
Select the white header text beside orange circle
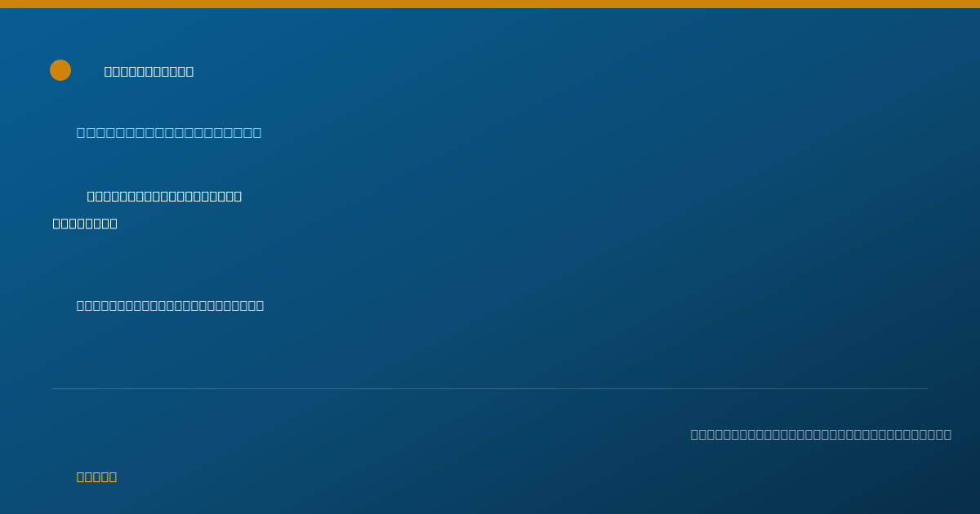149,71
